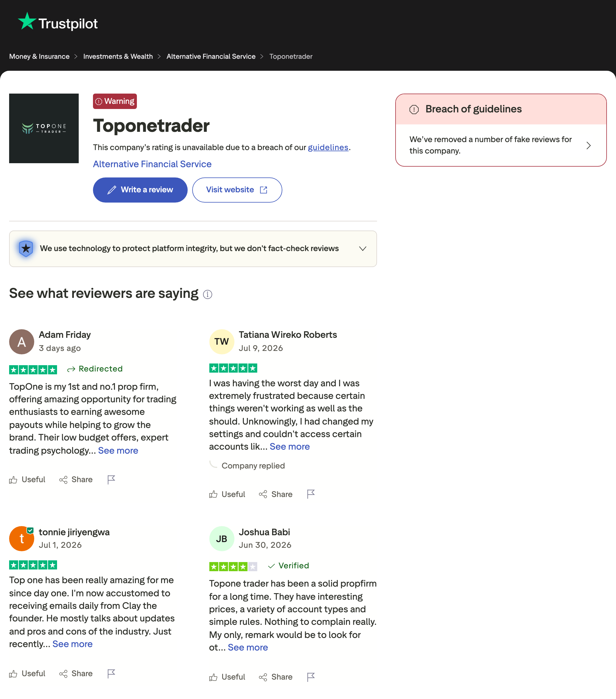Viewport: 616px width, 699px height.
Task: Share Adam Friday's review
Action: pos(76,480)
